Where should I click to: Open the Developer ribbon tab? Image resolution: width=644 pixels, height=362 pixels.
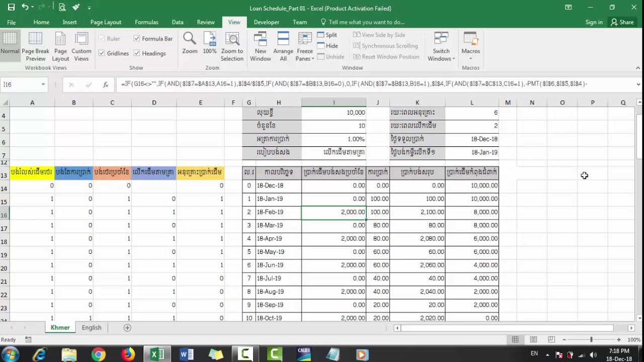click(x=266, y=22)
